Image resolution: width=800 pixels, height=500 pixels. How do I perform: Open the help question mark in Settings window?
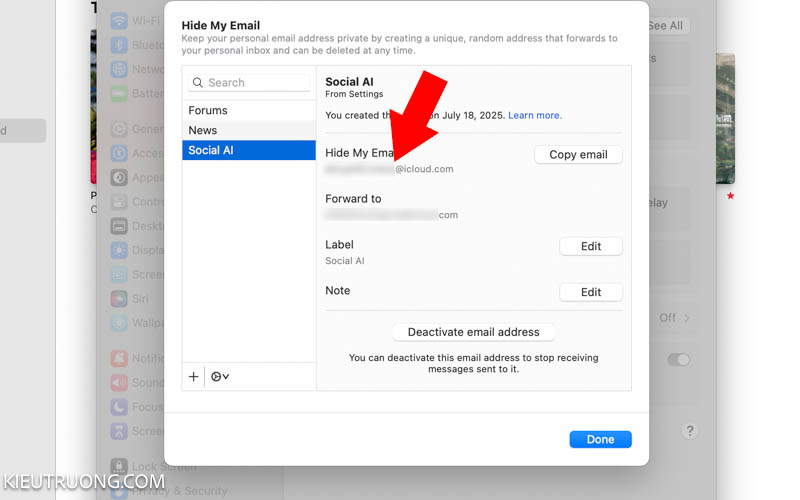pos(690,431)
